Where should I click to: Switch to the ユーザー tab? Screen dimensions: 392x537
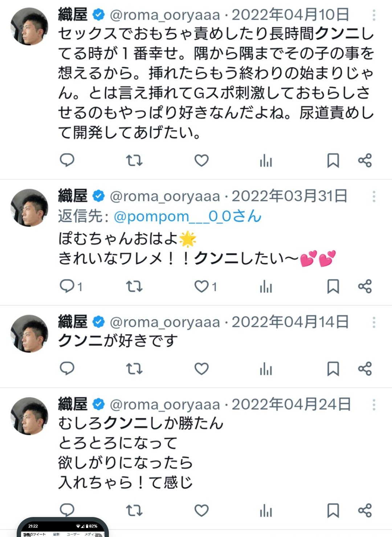(73, 534)
